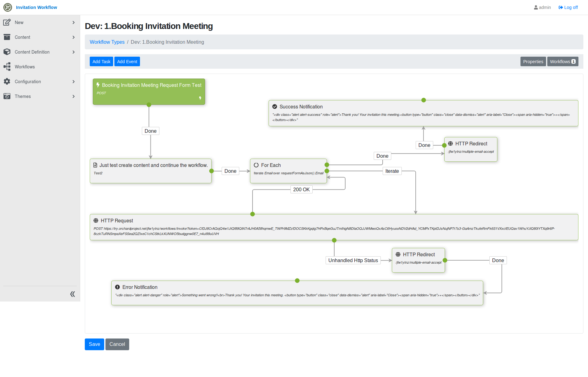The image size is (588, 377).
Task: Click the globe icon on HTTP Request task
Action: point(95,221)
